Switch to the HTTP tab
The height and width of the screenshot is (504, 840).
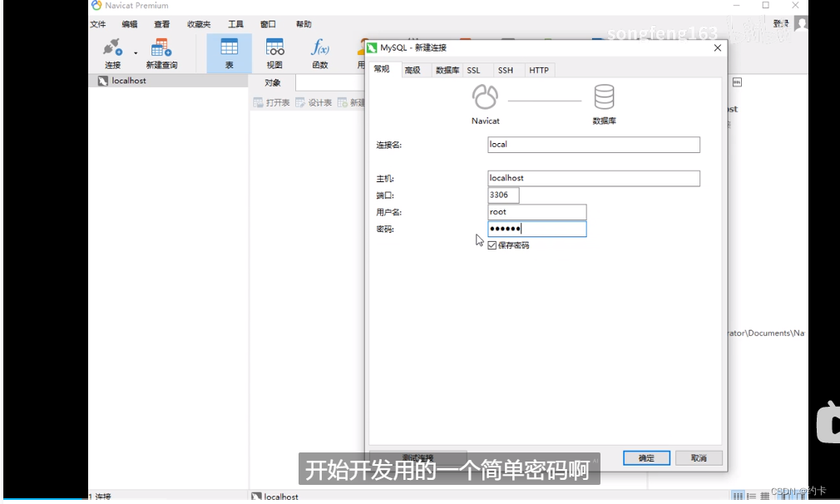pos(539,70)
